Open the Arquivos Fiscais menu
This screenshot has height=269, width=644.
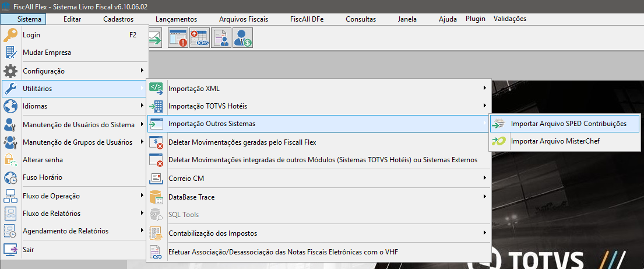click(x=244, y=19)
